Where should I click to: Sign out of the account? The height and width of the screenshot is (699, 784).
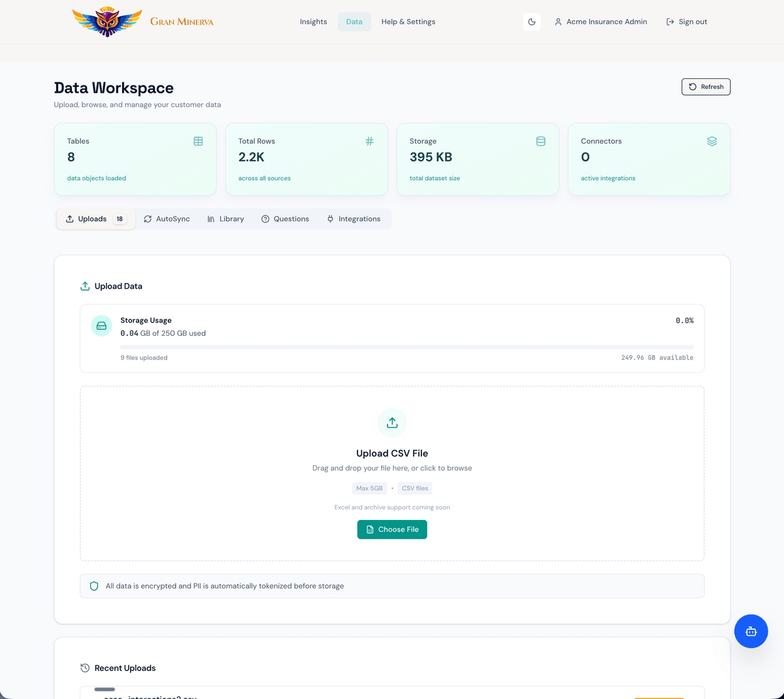click(686, 22)
